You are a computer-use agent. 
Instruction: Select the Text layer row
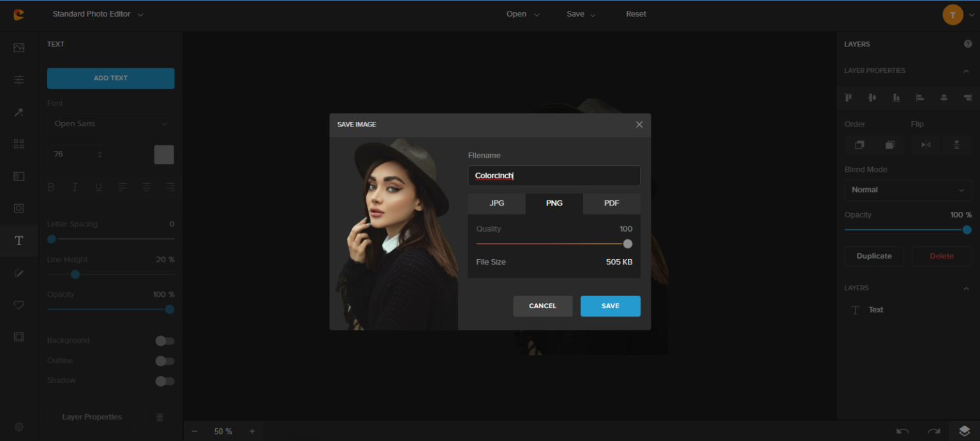click(908, 310)
